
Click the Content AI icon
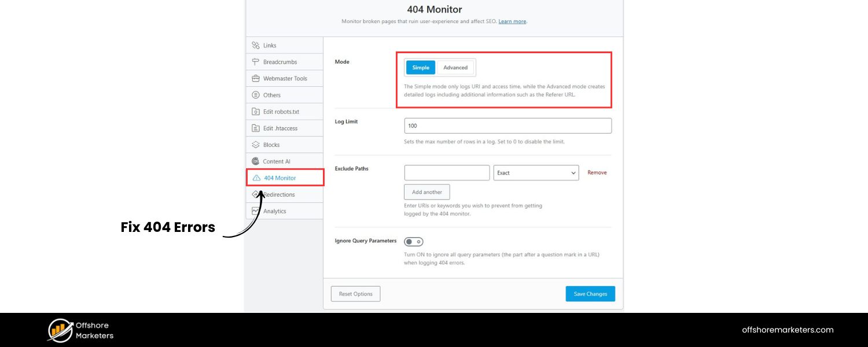(255, 161)
